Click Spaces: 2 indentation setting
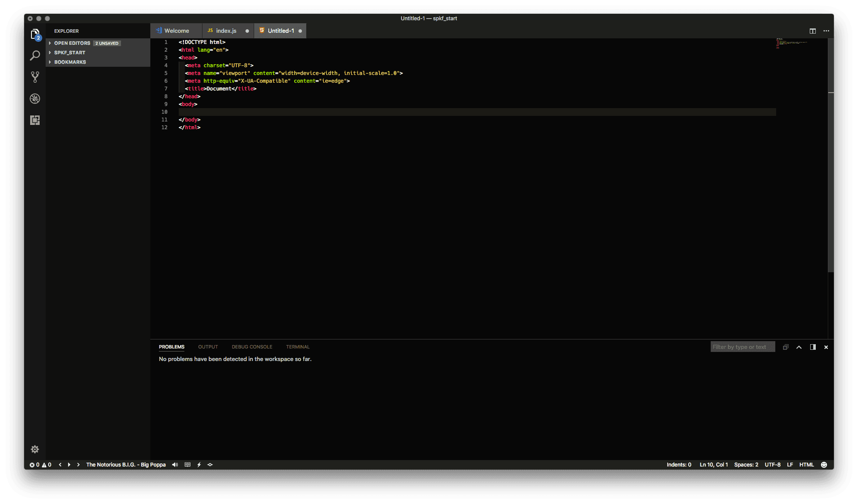The height and width of the screenshot is (504, 858). pyautogui.click(x=746, y=465)
